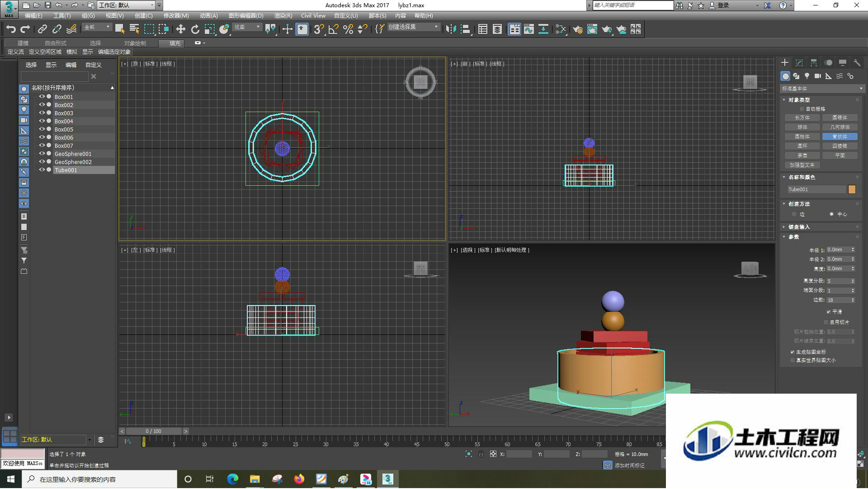Toggle visibility eye of Box001
This screenshot has height=489, width=868.
pos(42,97)
